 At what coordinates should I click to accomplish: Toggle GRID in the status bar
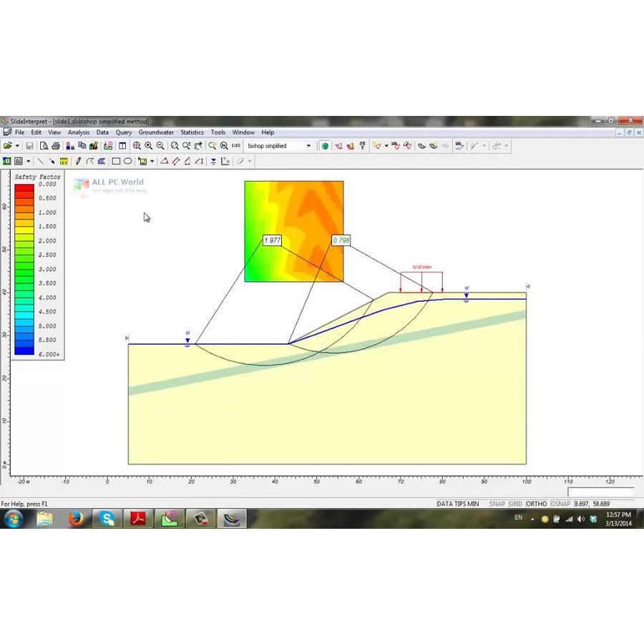(x=515, y=504)
